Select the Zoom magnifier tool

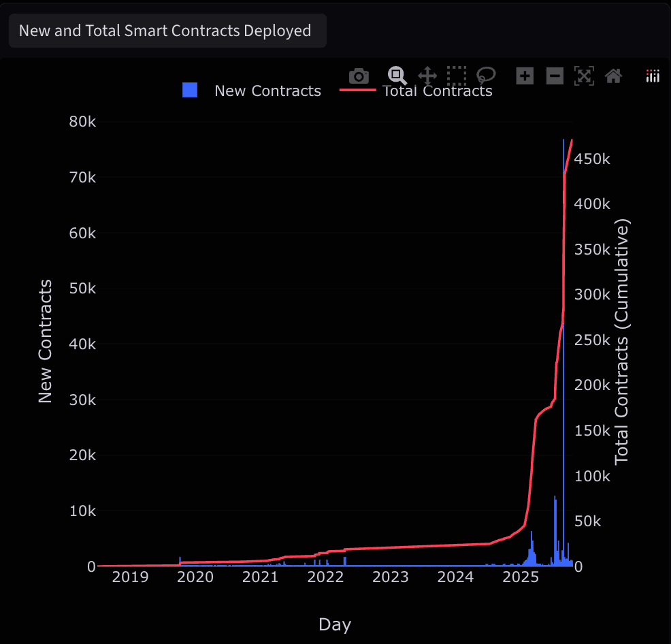point(397,76)
